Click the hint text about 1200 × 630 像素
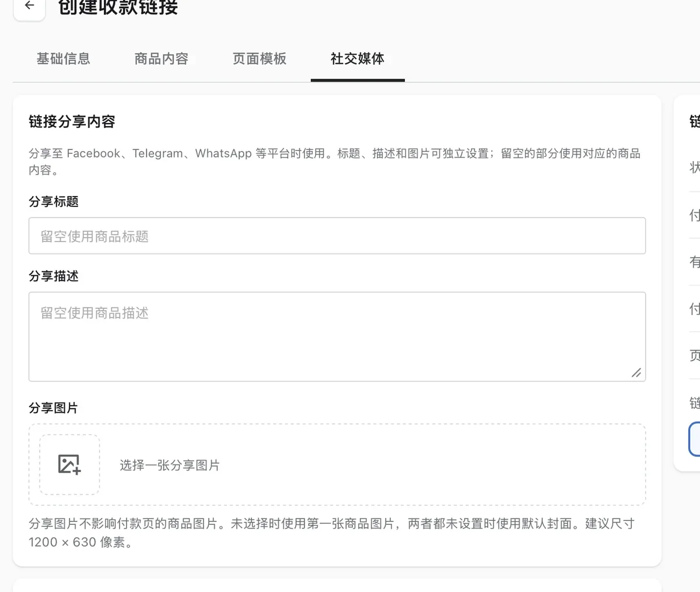 tap(331, 533)
